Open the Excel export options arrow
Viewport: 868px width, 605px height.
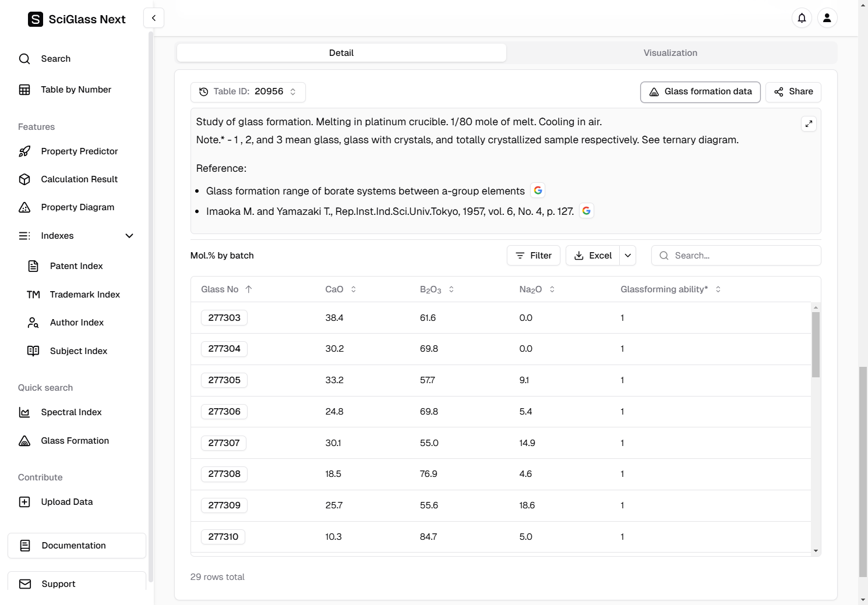click(x=627, y=256)
